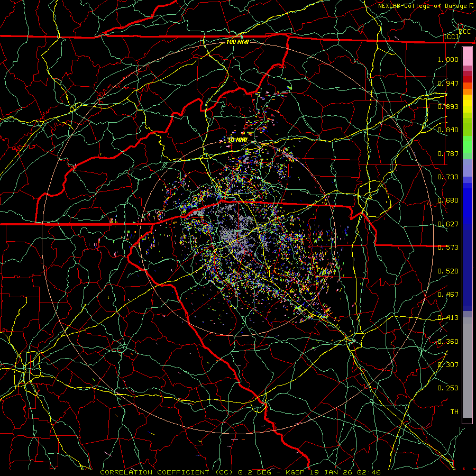Click the 0.2 DEG elevation text
This screenshot has height=476, width=476.
(x=254, y=472)
